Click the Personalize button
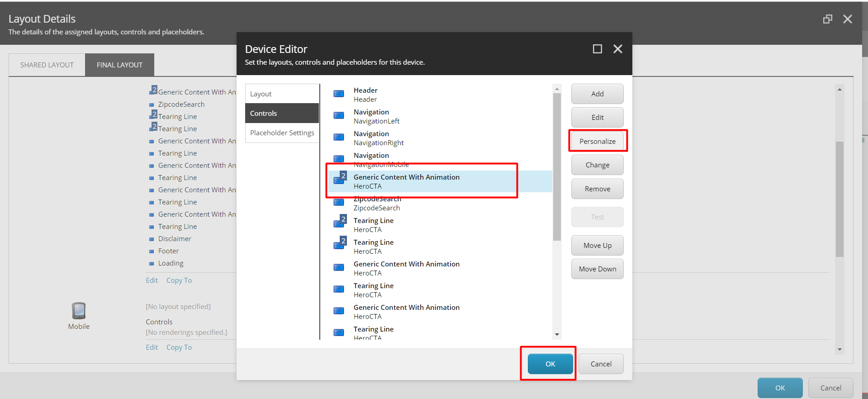The width and height of the screenshot is (868, 399). pyautogui.click(x=598, y=141)
